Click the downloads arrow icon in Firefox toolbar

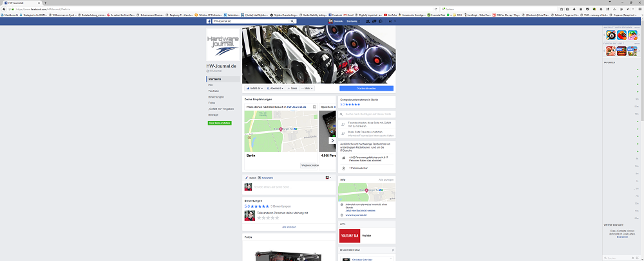point(573,8)
